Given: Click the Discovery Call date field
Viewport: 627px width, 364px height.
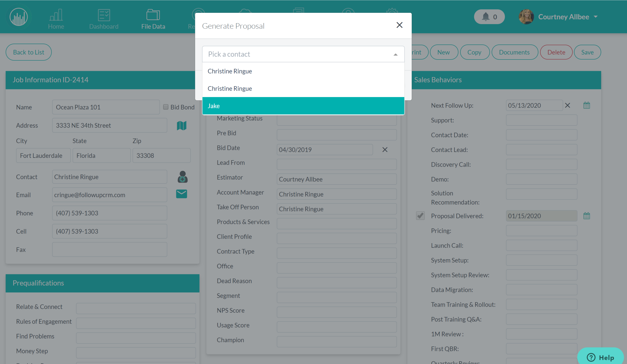Looking at the screenshot, I should click(x=541, y=164).
